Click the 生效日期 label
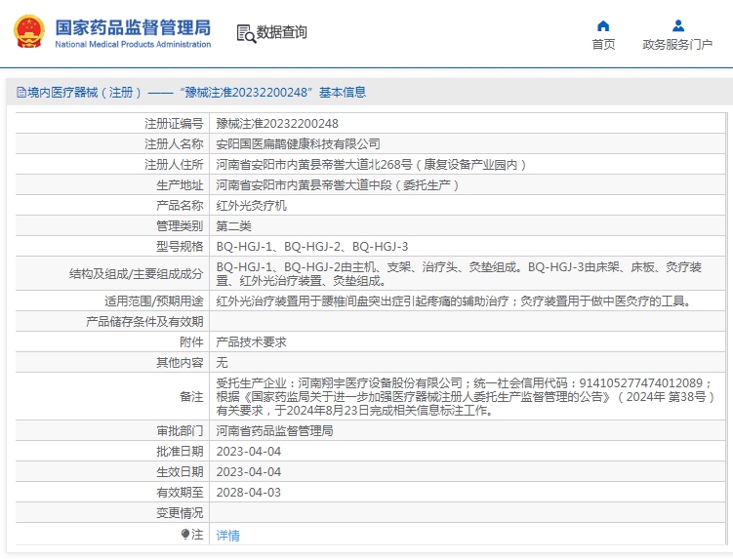This screenshot has height=560, width=733. point(180,472)
